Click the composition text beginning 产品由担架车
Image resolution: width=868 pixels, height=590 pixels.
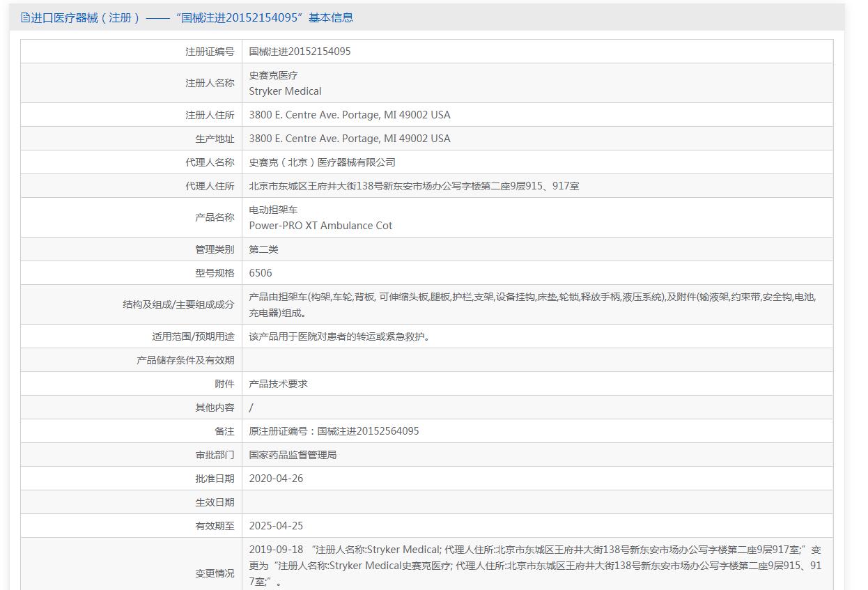[532, 304]
